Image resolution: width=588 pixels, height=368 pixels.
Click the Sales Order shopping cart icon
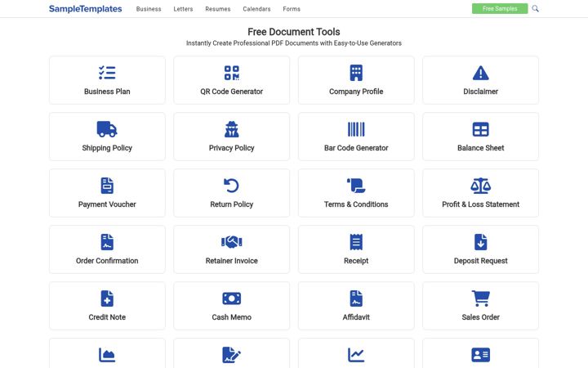tap(480, 298)
